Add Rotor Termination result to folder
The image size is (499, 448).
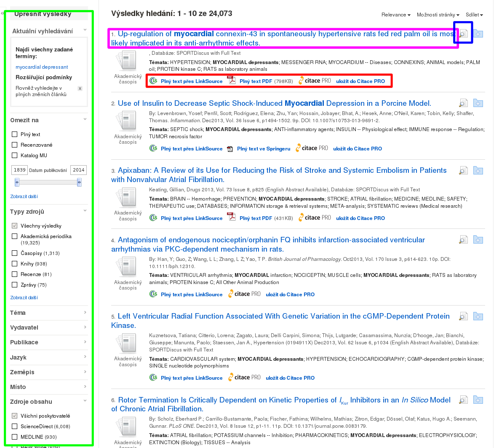pos(478,400)
